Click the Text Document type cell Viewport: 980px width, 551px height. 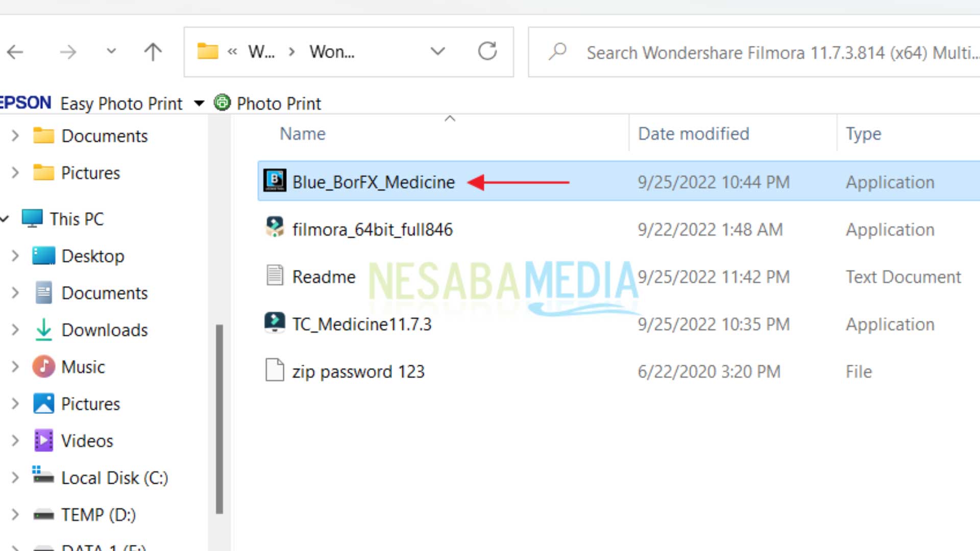903,277
